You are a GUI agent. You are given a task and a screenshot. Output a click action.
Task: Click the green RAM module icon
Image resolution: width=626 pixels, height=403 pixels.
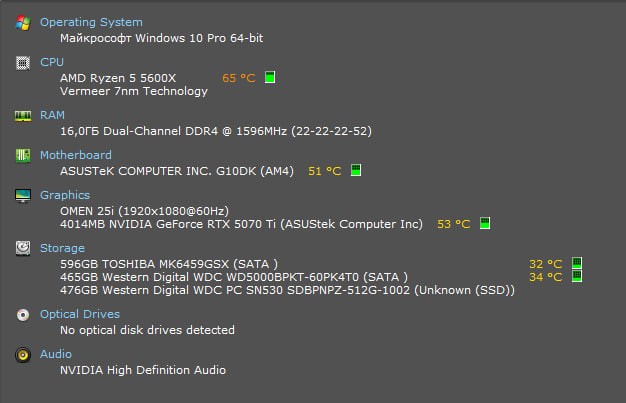click(x=23, y=115)
